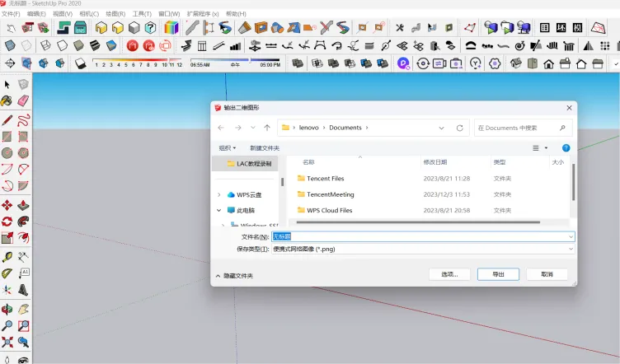Collapse the 此电脑 tree node
Image resolution: width=620 pixels, height=364 pixels.
click(219, 211)
